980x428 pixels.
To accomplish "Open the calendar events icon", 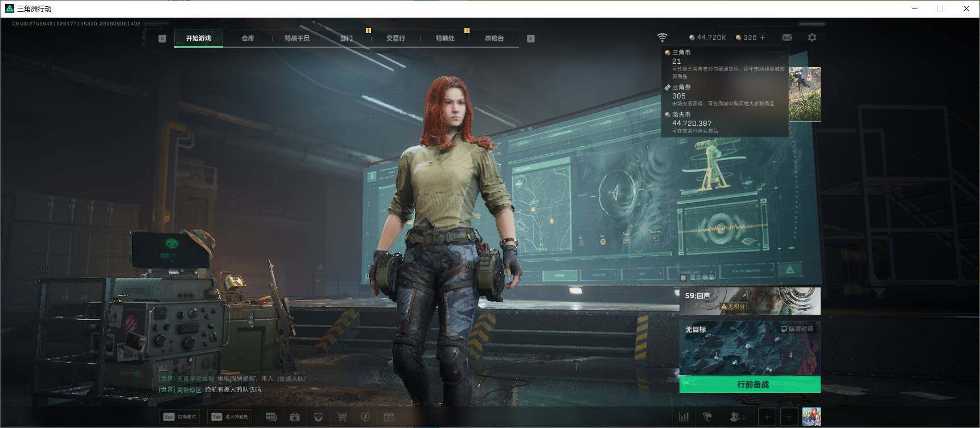I will pyautogui.click(x=389, y=417).
